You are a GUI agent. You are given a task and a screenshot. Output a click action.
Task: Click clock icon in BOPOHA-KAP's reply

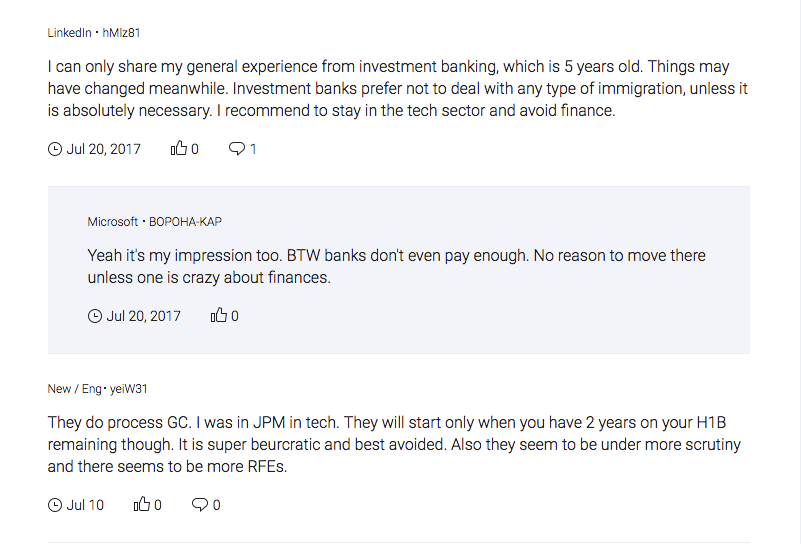pos(95,316)
